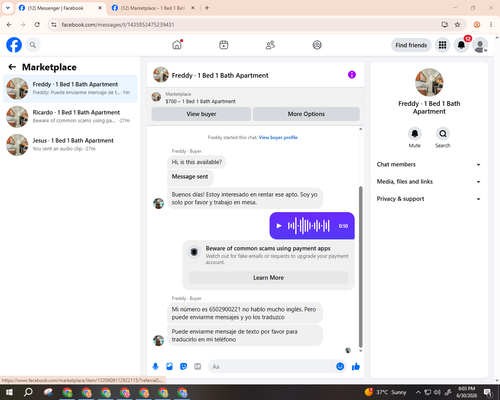Open Jesus conversation in the chat list
500x400 pixels.
point(70,144)
